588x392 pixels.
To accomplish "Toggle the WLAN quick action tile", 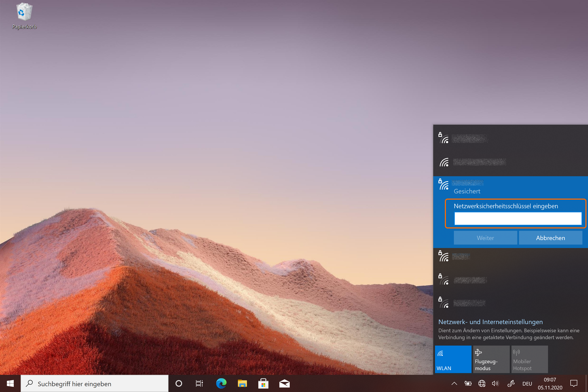I will (453, 359).
